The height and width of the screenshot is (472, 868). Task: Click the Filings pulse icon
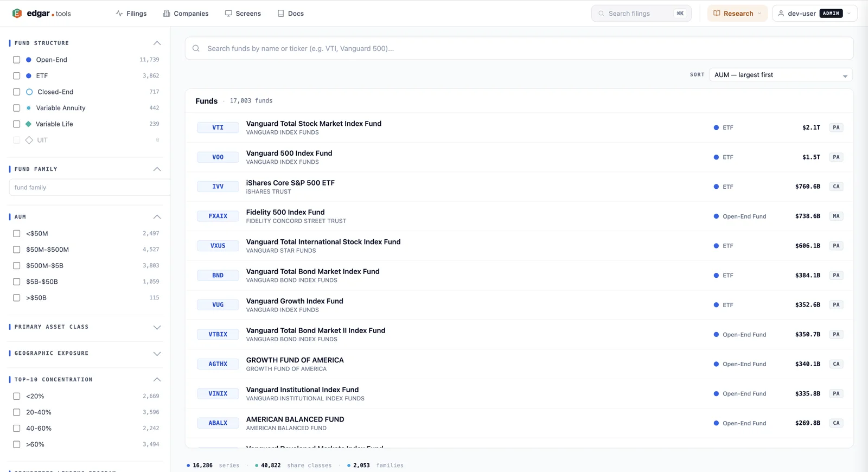(119, 14)
